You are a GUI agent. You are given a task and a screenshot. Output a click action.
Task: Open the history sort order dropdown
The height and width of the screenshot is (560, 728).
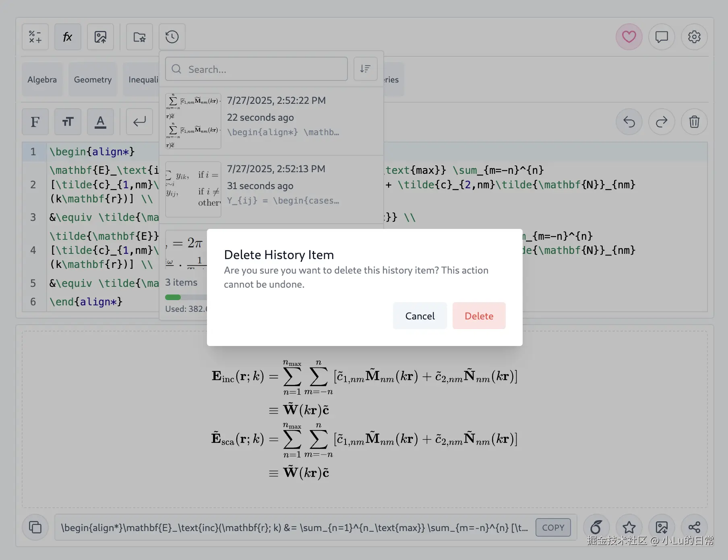coord(365,69)
